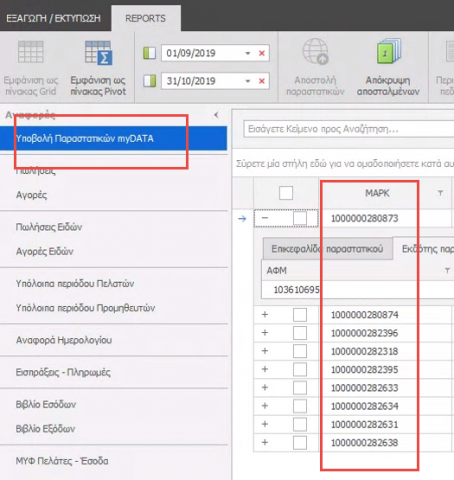Open filter of ΜΑΡΚ column
This screenshot has width=454, height=480.
click(x=440, y=193)
